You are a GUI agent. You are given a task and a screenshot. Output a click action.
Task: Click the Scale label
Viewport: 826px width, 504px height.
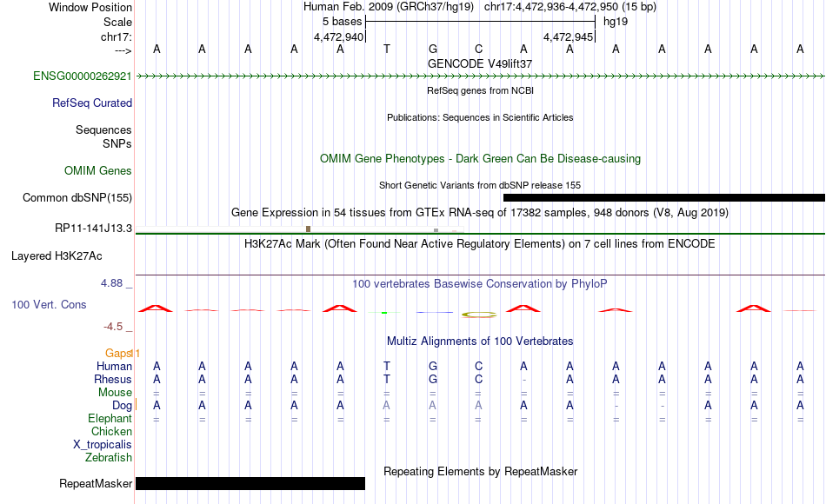pyautogui.click(x=117, y=22)
